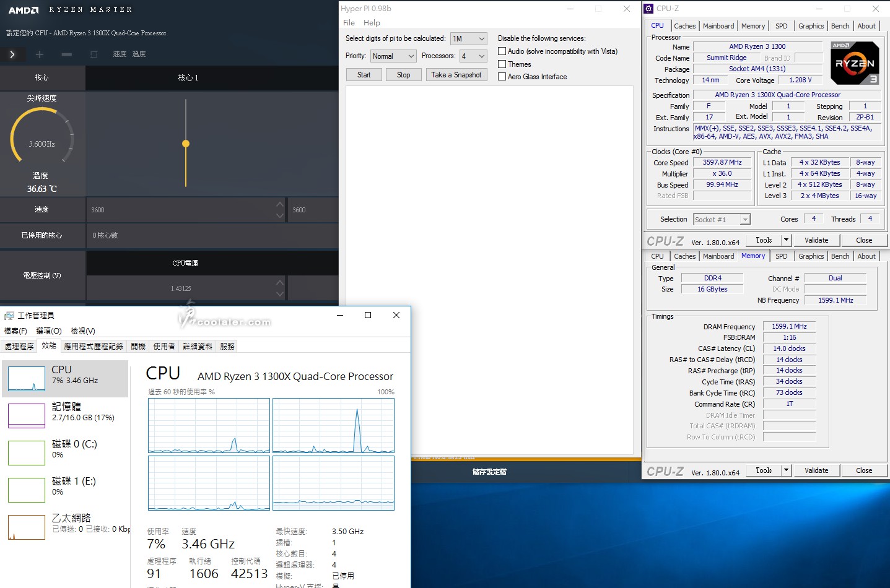Click upper CPU-Z Close button
Screen dimensions: 890x588
[x=864, y=240]
